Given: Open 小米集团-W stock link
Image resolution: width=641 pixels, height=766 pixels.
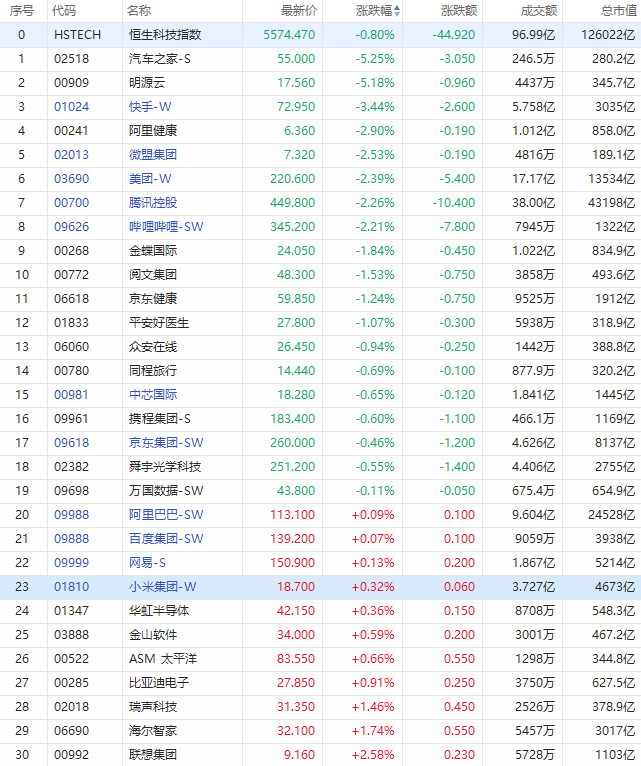Looking at the screenshot, I should tap(162, 587).
